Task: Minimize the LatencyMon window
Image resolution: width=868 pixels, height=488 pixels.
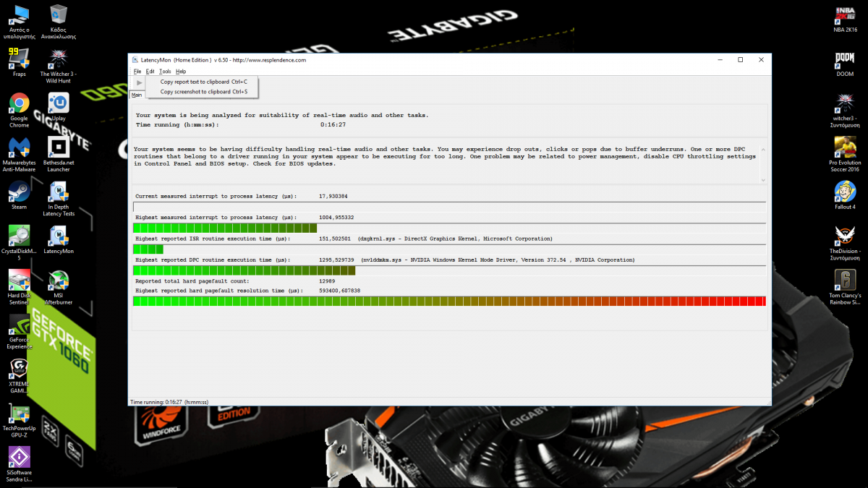Action: pos(719,60)
